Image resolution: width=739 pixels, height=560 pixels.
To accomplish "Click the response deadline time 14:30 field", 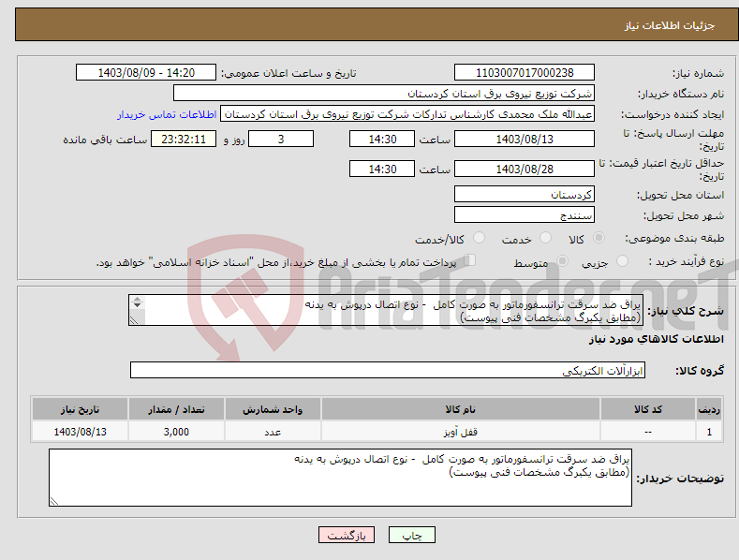I will click(382, 139).
